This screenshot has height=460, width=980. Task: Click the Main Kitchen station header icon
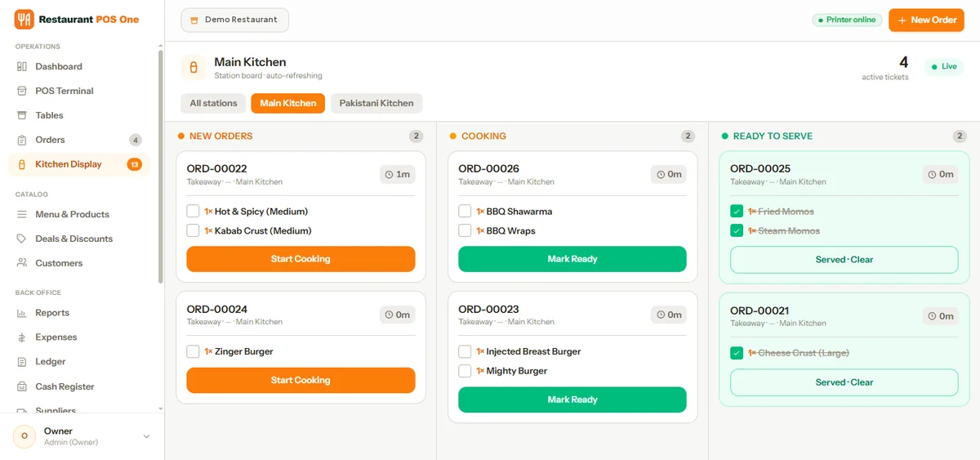194,68
